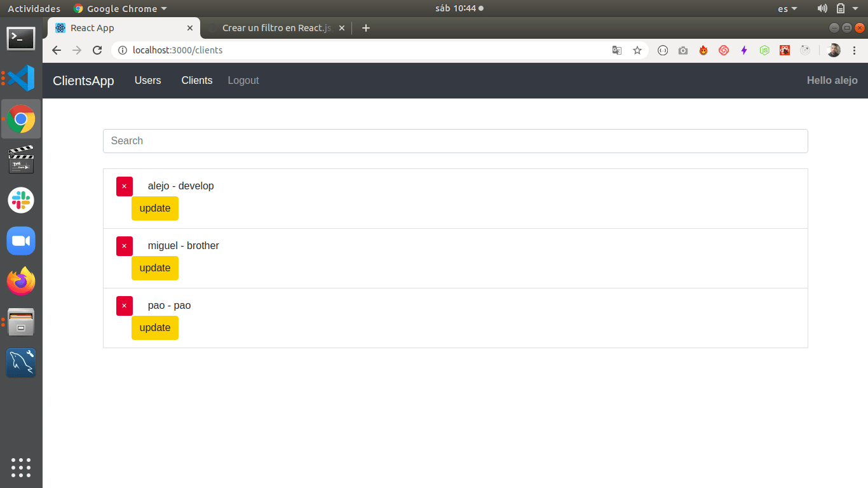
Task: Focus the Search input field
Action: pos(455,141)
